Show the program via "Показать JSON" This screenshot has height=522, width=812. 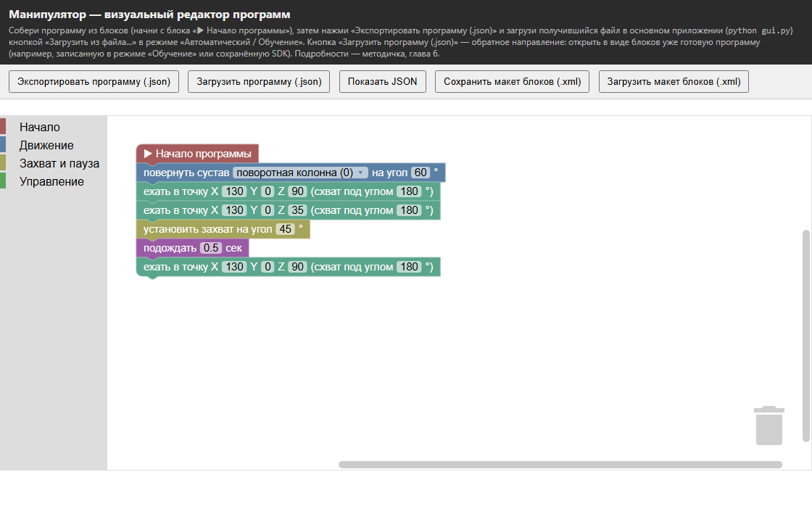coord(383,82)
